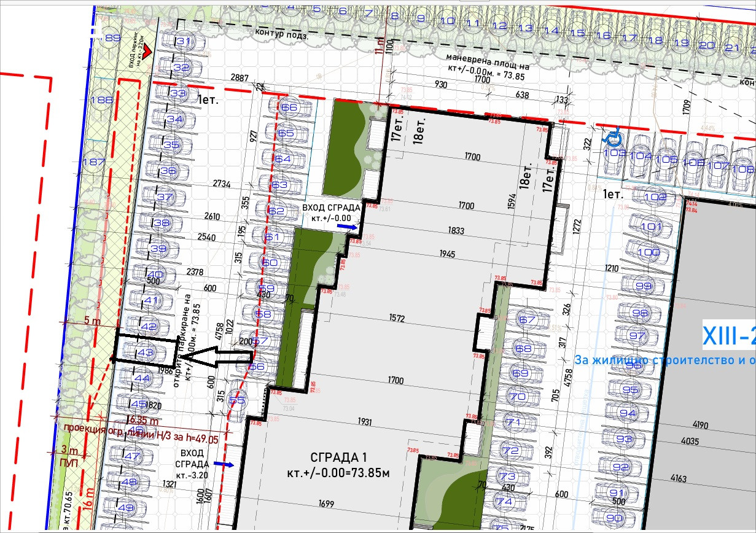756x533 pixels.
Task: Click blue entrance arrow beside ВХОД СГРАДА кт.+/-0.00
Action: tap(347, 227)
